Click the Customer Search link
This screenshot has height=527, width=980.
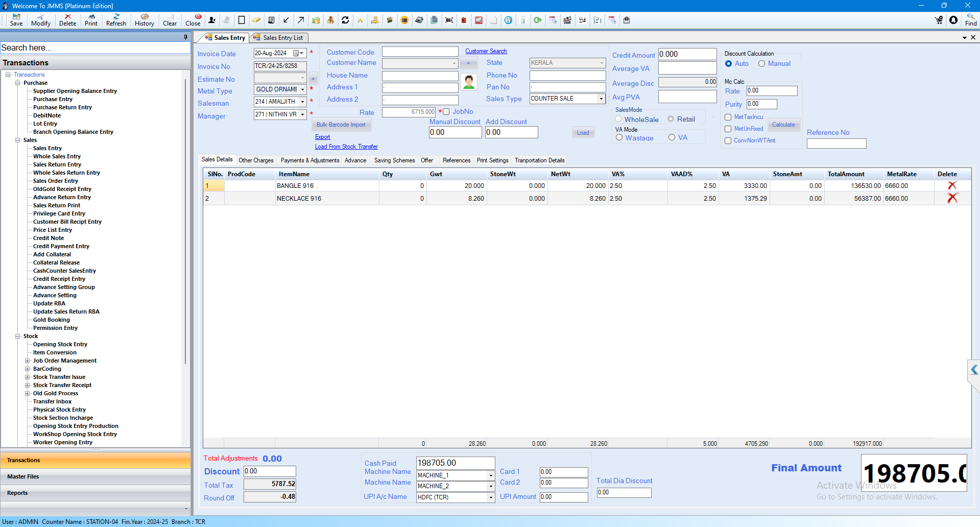[486, 51]
